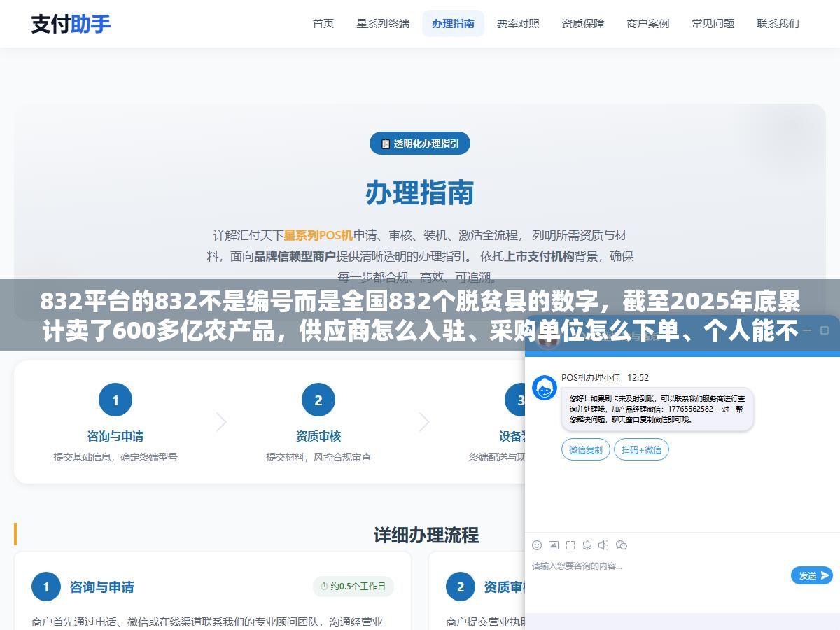Click the 透明化办理指引 pill badge

[x=420, y=143]
